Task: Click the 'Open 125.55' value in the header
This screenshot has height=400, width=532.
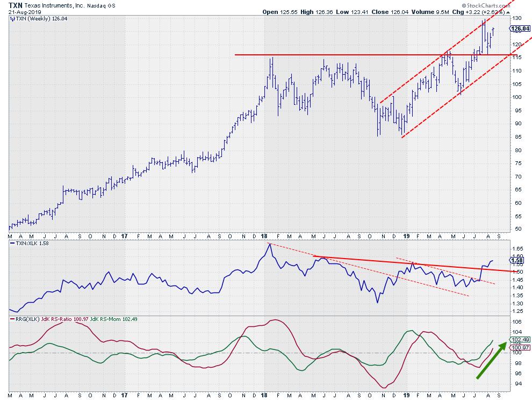Action: [x=279, y=12]
